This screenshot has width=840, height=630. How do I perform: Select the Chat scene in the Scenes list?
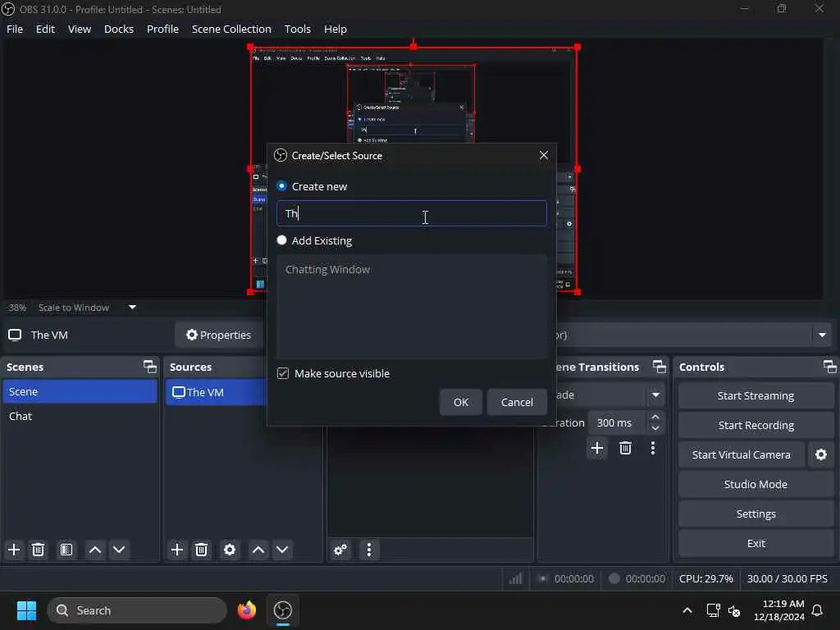click(x=80, y=416)
